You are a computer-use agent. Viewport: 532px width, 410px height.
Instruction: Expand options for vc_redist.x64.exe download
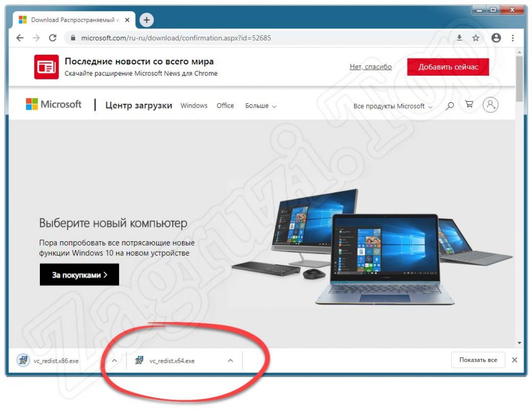click(x=230, y=360)
